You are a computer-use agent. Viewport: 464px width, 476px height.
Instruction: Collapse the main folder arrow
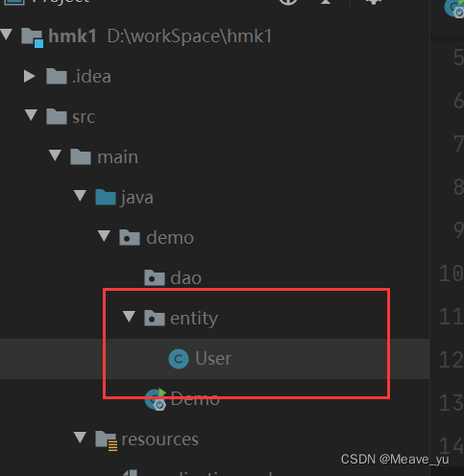click(56, 155)
